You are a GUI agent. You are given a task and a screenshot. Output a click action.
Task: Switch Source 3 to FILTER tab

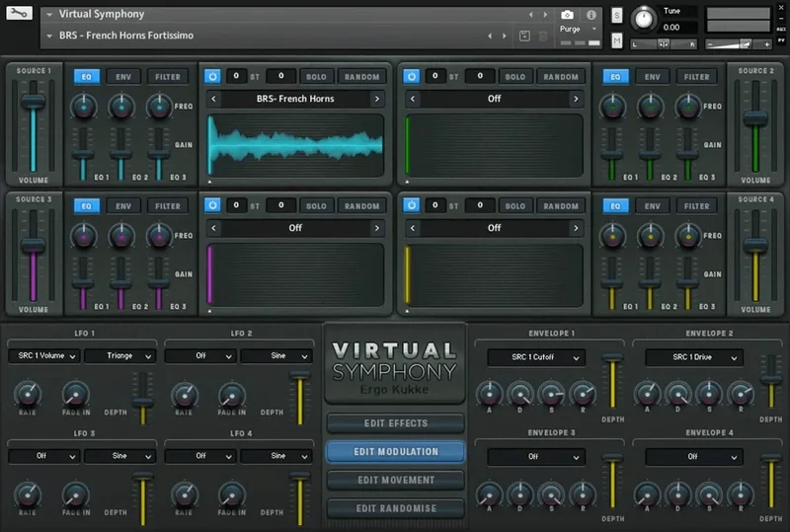point(168,206)
